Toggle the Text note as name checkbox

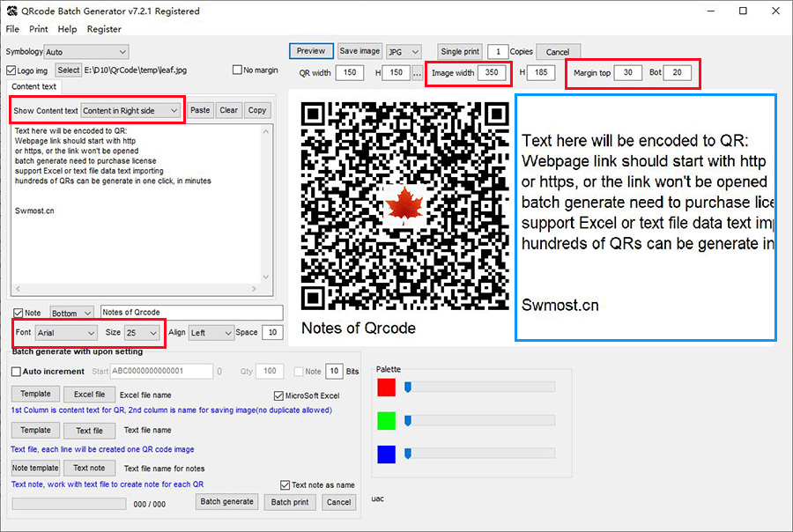pos(285,484)
